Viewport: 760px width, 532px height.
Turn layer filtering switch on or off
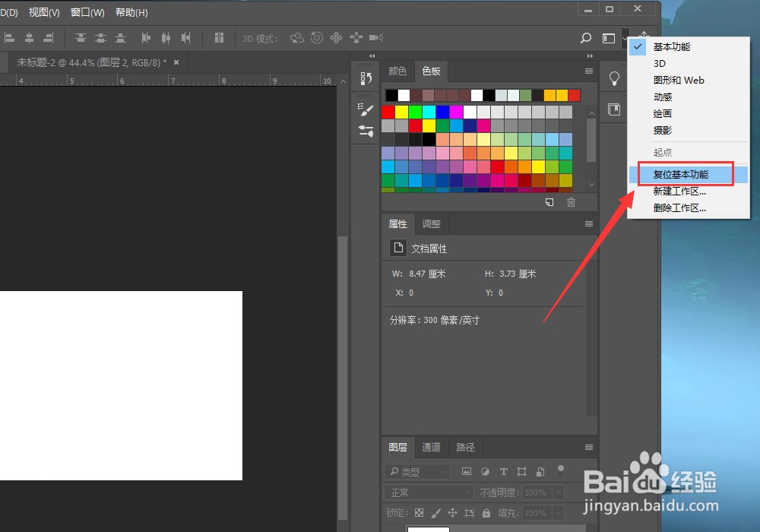coord(561,471)
